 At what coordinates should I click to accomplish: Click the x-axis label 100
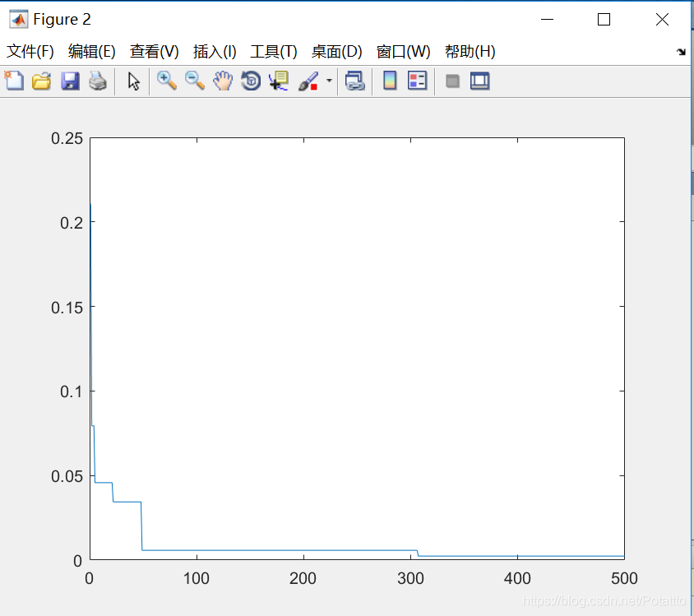click(196, 578)
